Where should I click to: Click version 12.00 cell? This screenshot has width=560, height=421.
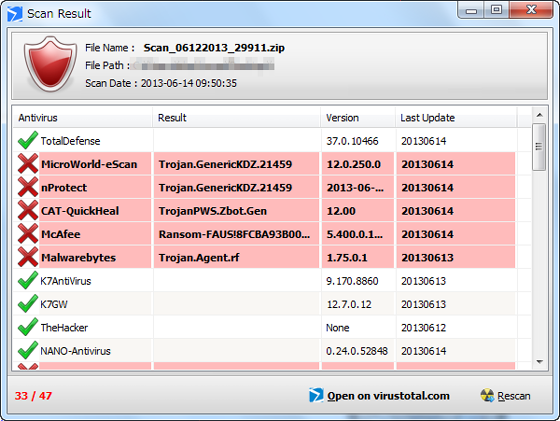click(341, 211)
